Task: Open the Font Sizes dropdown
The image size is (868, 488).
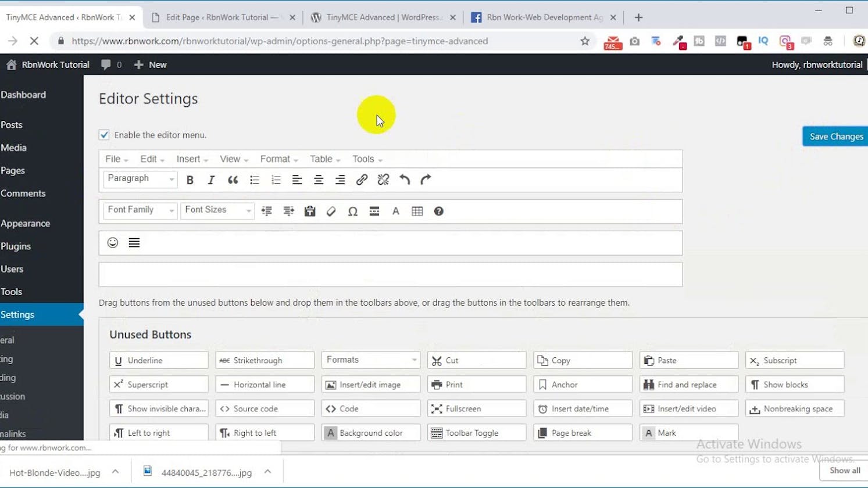Action: (217, 210)
